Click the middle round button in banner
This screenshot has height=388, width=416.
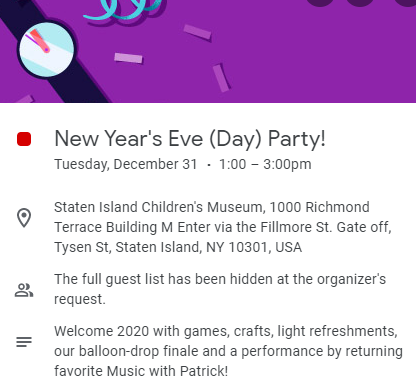(360, 2)
